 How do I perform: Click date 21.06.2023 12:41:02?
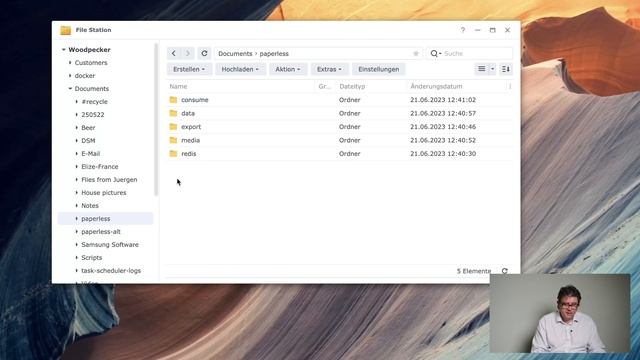(443, 100)
